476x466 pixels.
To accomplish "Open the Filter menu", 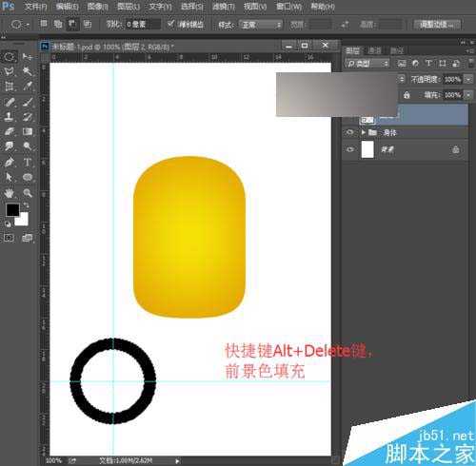I will (x=224, y=7).
